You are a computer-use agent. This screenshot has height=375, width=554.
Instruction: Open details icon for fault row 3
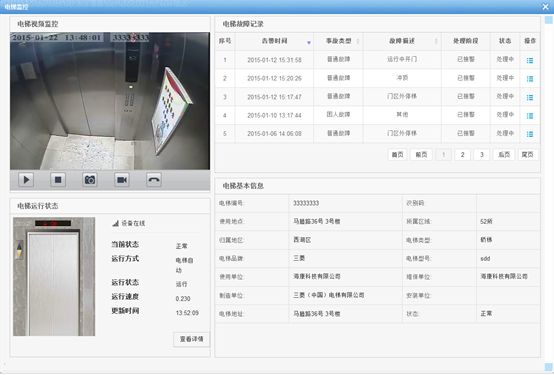[x=530, y=98]
